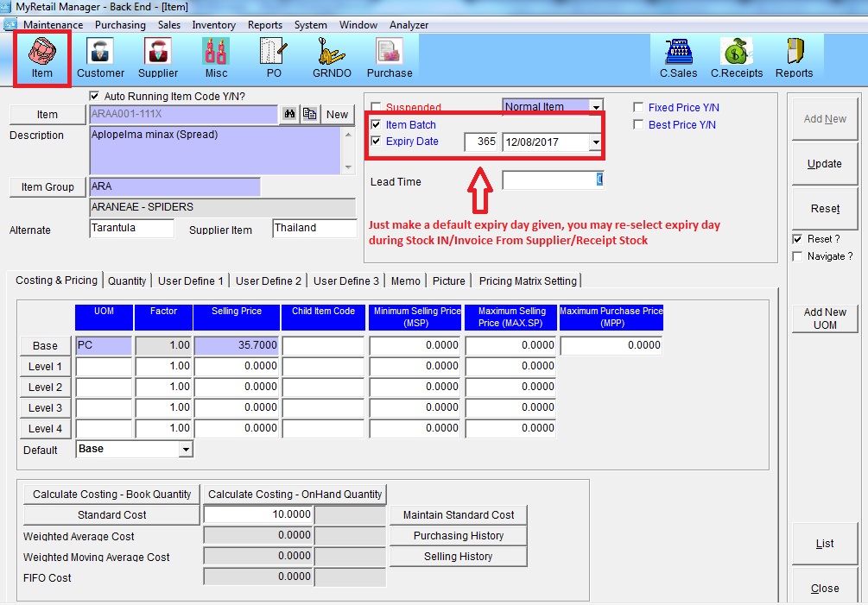This screenshot has width=868, height=605.
Task: Open the Misc module icon
Action: 216,57
